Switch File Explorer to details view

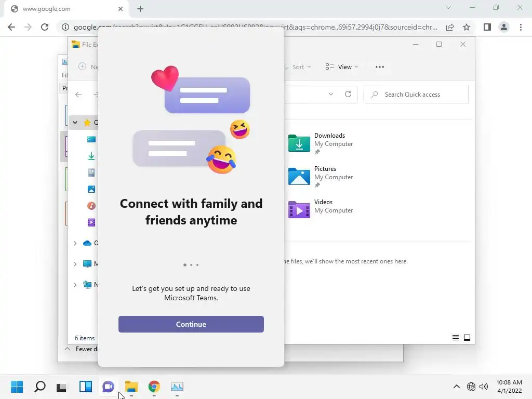[x=455, y=338]
